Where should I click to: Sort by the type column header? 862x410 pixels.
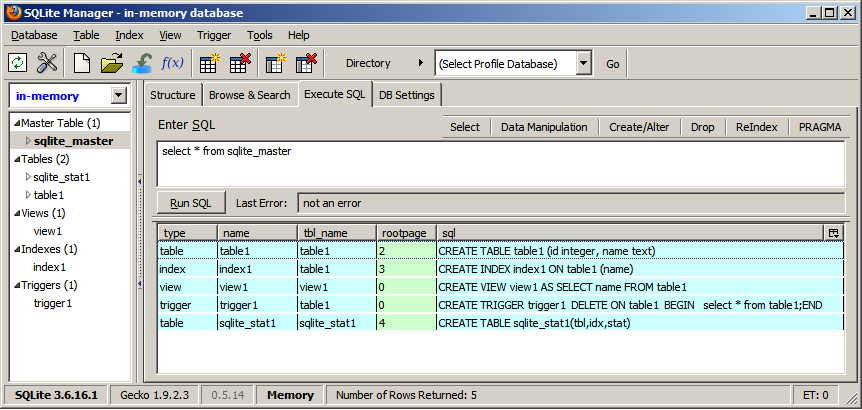[x=187, y=233]
